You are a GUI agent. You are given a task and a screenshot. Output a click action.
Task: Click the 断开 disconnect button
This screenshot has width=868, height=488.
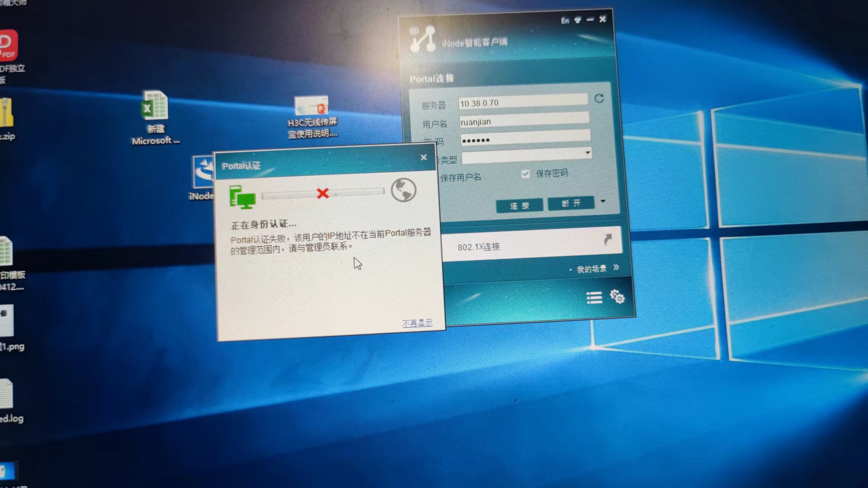pos(571,204)
